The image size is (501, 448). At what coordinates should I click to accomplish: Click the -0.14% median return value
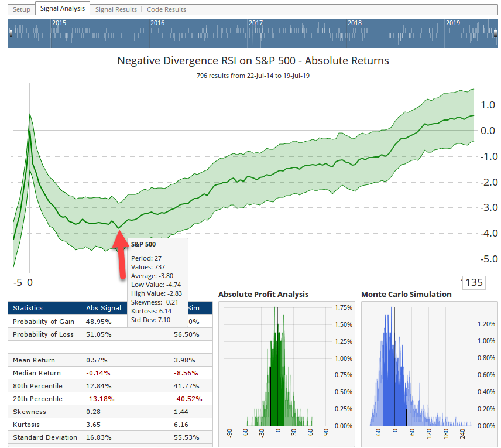coord(98,373)
